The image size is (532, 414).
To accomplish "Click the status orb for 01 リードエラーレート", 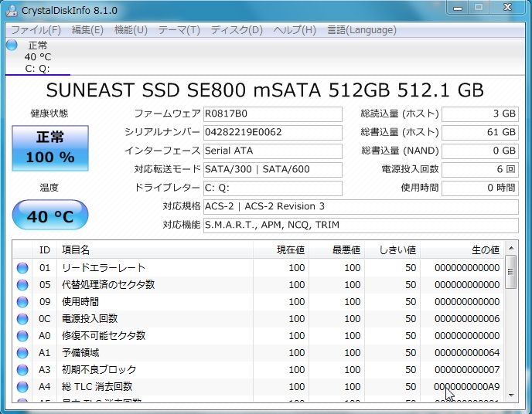I will pos(22,268).
